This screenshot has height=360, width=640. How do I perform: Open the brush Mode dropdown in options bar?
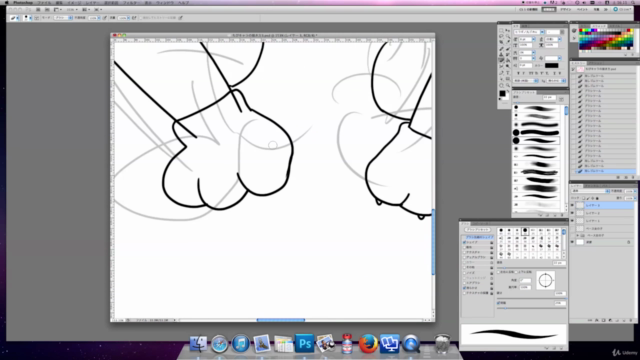click(x=63, y=18)
